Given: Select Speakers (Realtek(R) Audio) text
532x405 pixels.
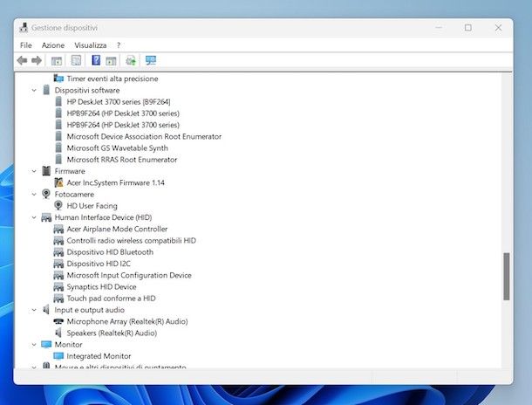Looking at the screenshot, I should click(112, 333).
